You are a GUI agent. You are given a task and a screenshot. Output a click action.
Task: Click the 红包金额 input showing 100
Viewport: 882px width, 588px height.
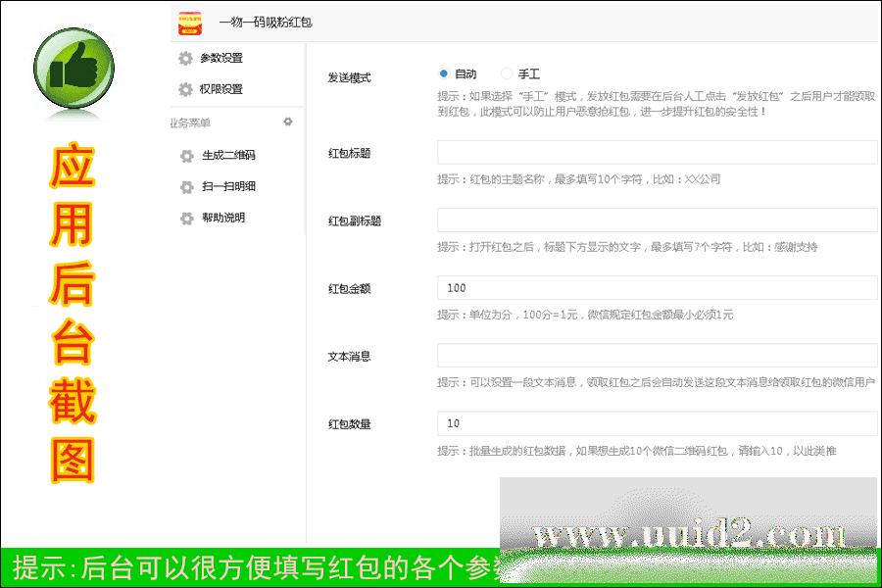tap(657, 288)
